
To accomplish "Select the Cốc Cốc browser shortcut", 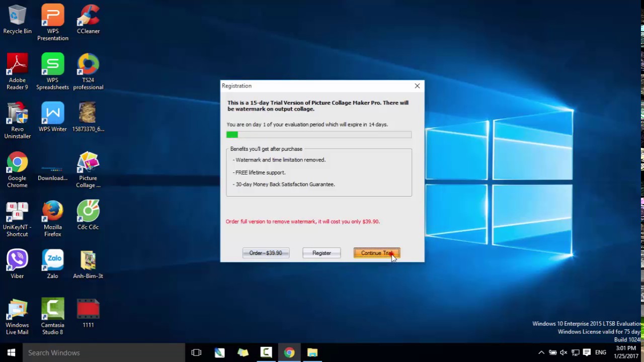I will pyautogui.click(x=88, y=215).
